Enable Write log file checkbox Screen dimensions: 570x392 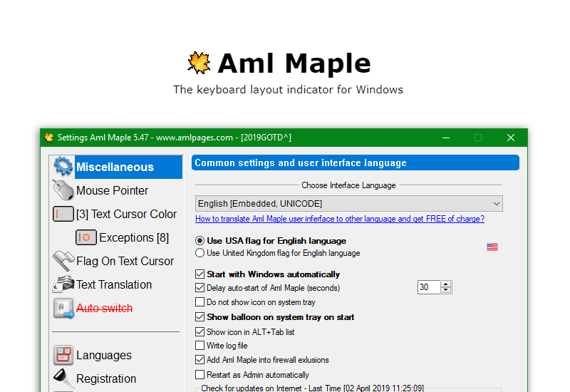click(199, 345)
